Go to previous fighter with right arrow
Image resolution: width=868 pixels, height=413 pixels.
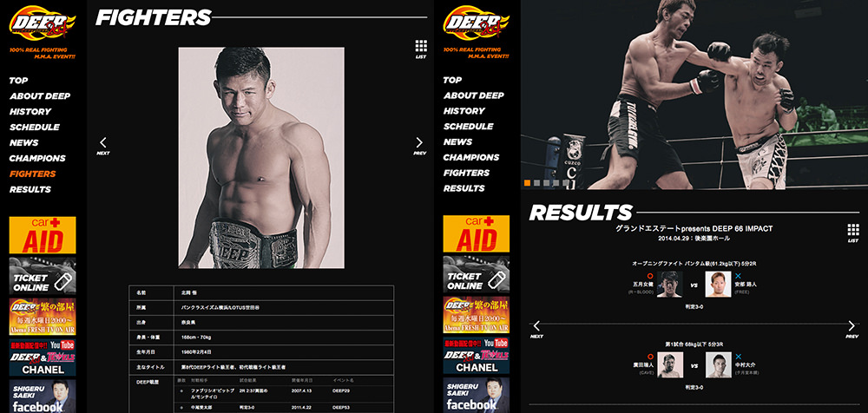[419, 146]
